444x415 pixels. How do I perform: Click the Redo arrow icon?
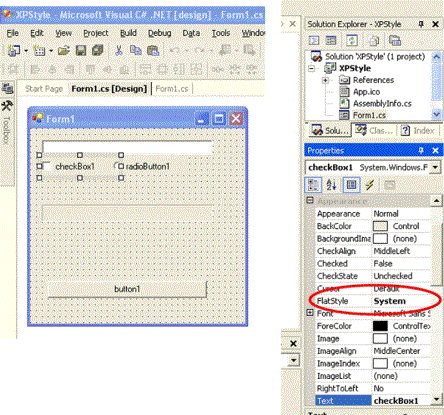click(199, 51)
